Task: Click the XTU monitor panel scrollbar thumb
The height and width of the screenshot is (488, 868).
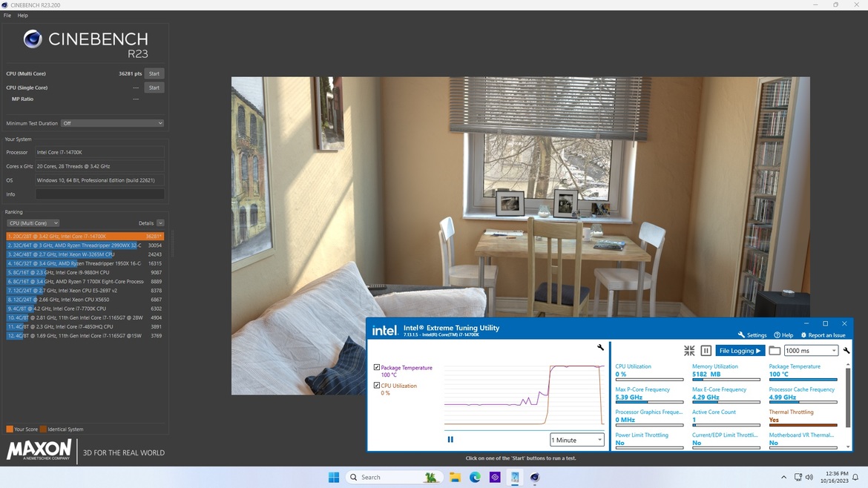Action: coord(847,399)
